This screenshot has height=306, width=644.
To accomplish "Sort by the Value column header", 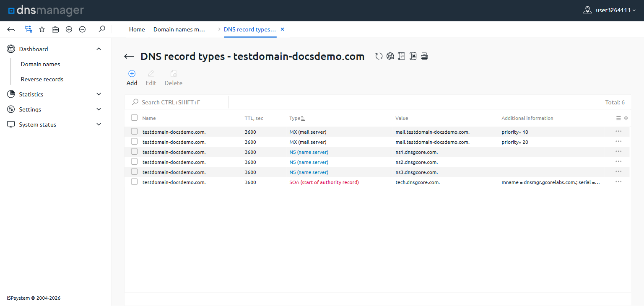I will coord(402,118).
